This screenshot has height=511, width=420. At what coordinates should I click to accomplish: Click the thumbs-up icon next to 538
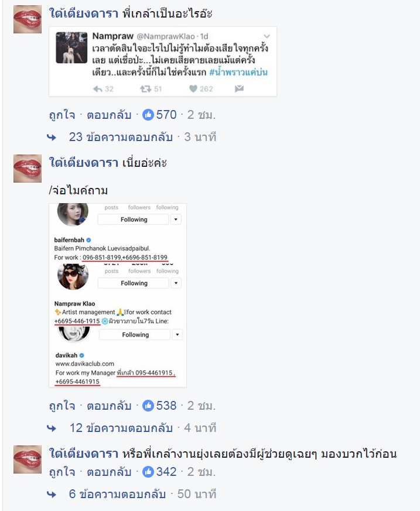tap(148, 406)
